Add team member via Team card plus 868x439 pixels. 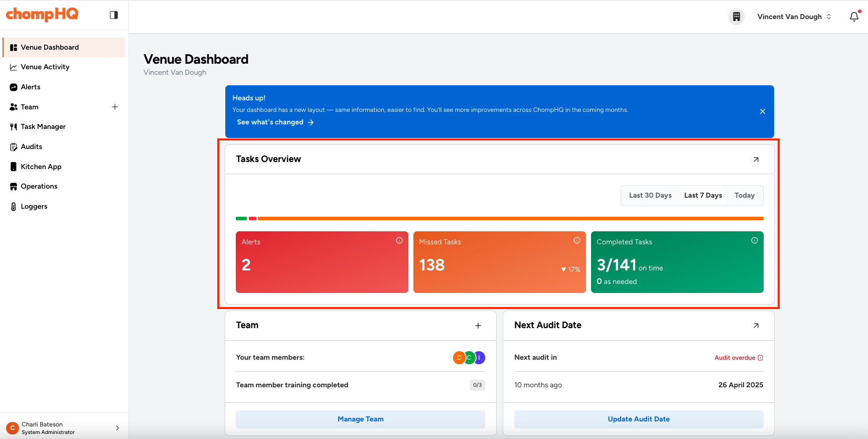(x=478, y=326)
